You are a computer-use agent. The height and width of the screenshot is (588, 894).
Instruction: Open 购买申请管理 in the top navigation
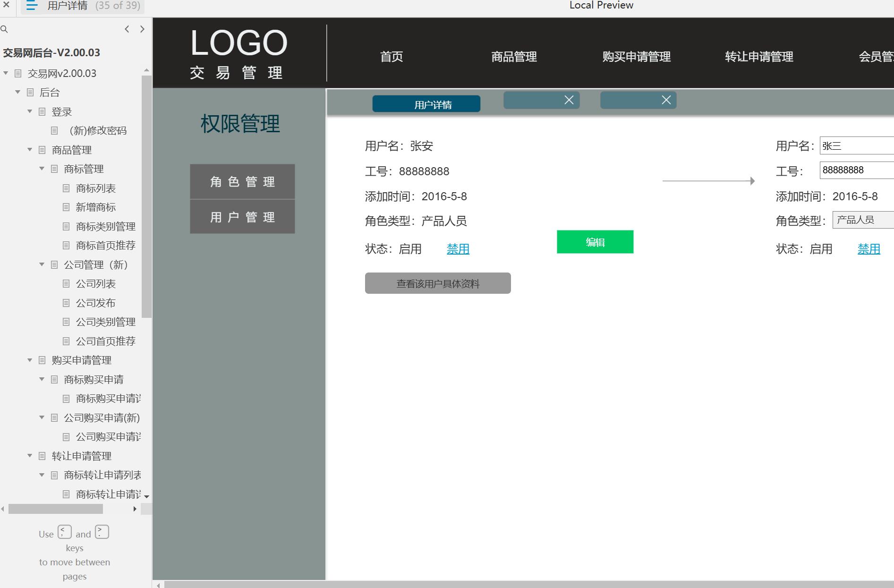[636, 57]
